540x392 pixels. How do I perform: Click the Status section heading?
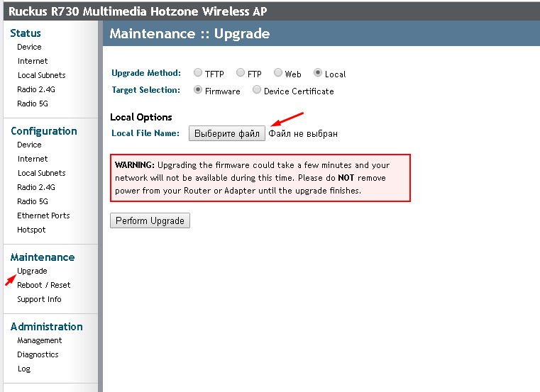[x=26, y=33]
